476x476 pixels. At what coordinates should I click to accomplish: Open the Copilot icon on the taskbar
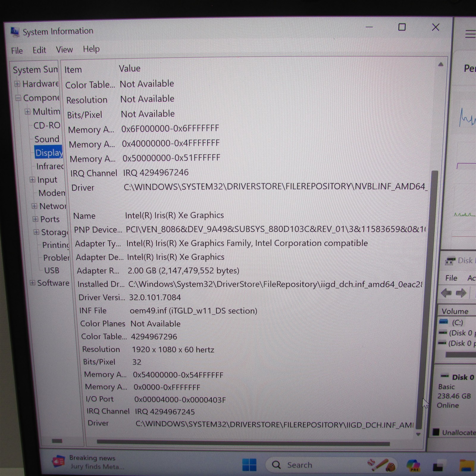click(414, 465)
